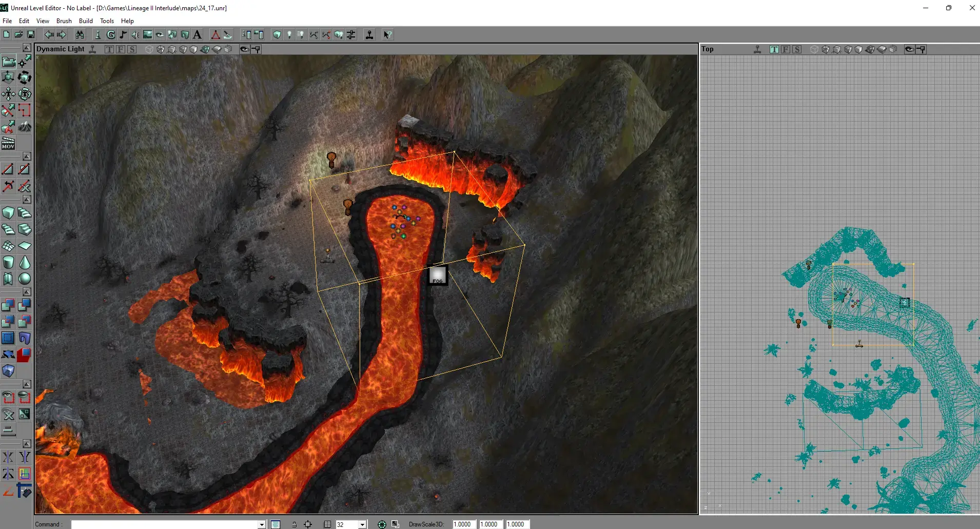Screen dimensions: 980x529
Task: Click the first DrawScale3D value field
Action: [x=464, y=524]
